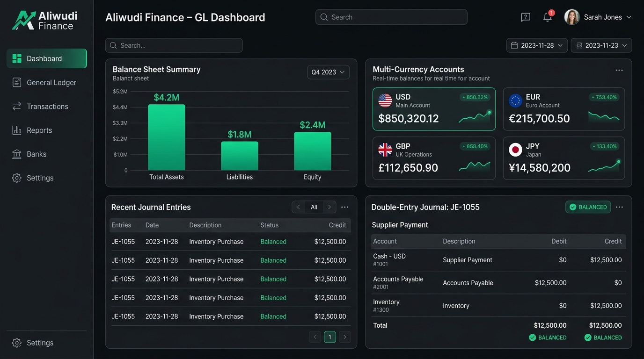Open Double-Entry Journal more options
This screenshot has height=359, width=644.
coord(619,207)
